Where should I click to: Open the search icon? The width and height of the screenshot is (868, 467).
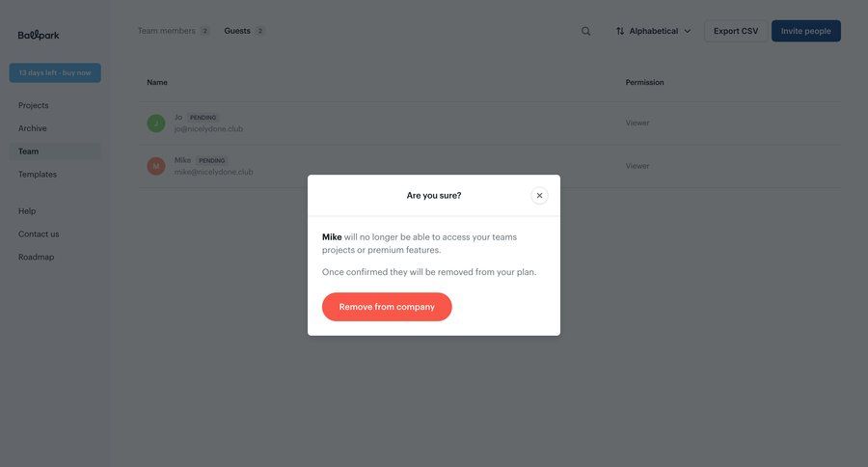(x=585, y=31)
